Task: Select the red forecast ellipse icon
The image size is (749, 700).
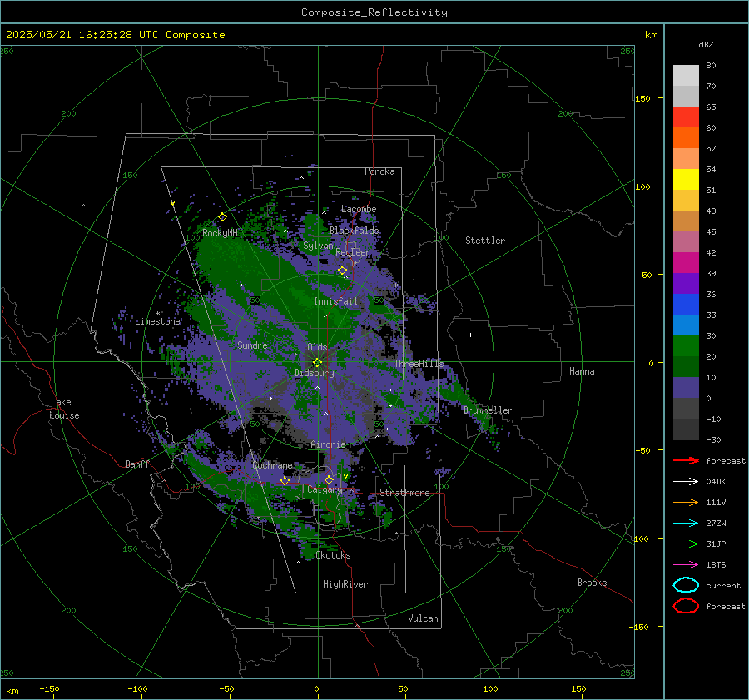Action: tap(686, 606)
